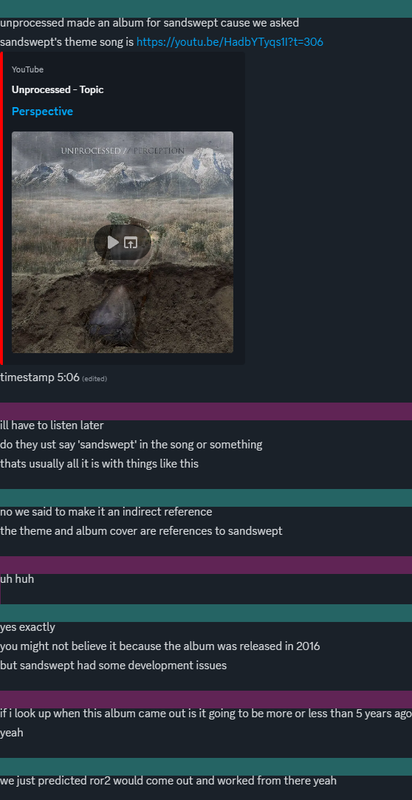This screenshot has height=800, width=412.
Task: Click the 'timestamp 5:06' message
Action: point(40,378)
